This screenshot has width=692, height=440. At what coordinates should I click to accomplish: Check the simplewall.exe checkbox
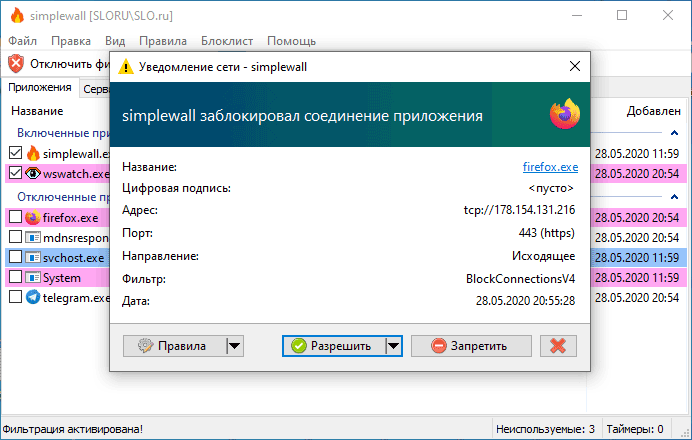tap(15, 153)
